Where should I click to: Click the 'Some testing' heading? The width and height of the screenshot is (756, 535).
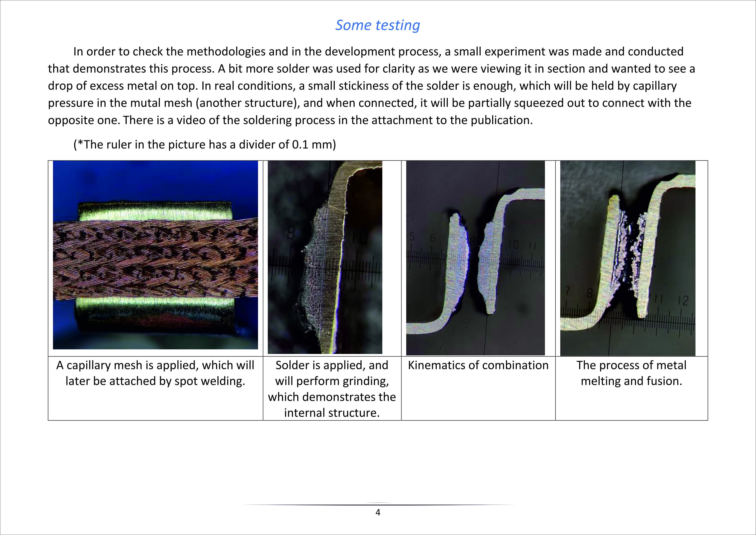(x=378, y=25)
